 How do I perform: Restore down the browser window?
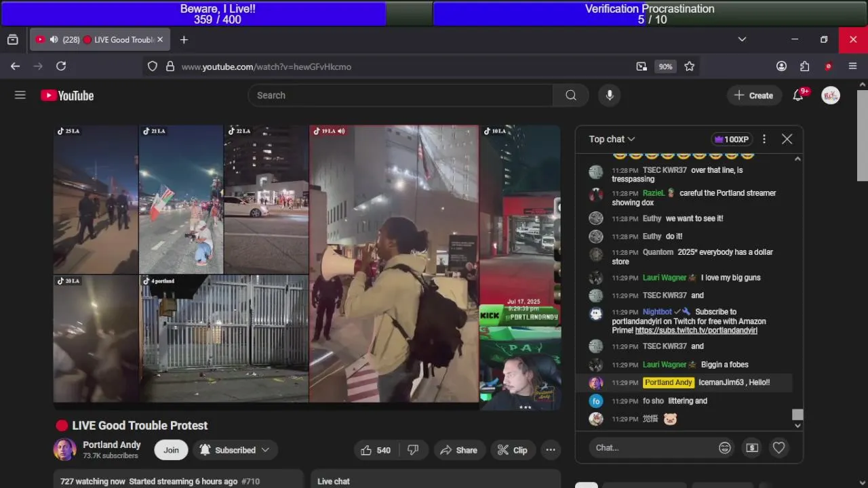pyautogui.click(x=824, y=39)
